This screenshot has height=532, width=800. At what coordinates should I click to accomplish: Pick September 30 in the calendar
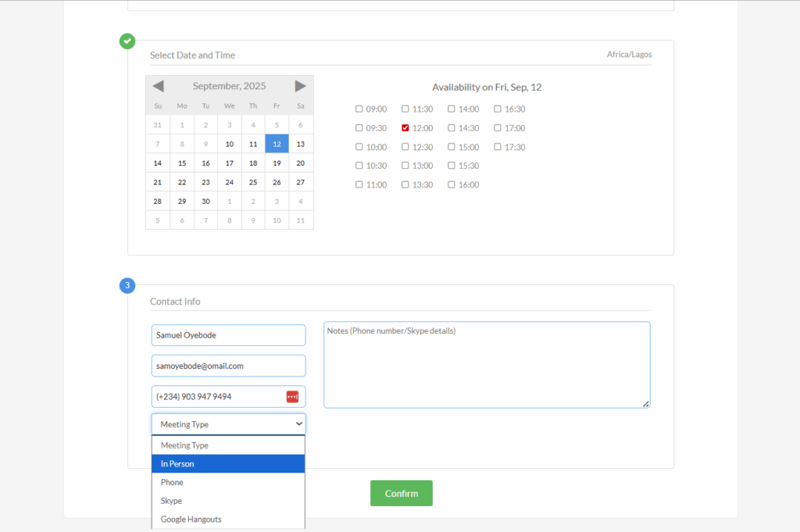pos(205,202)
